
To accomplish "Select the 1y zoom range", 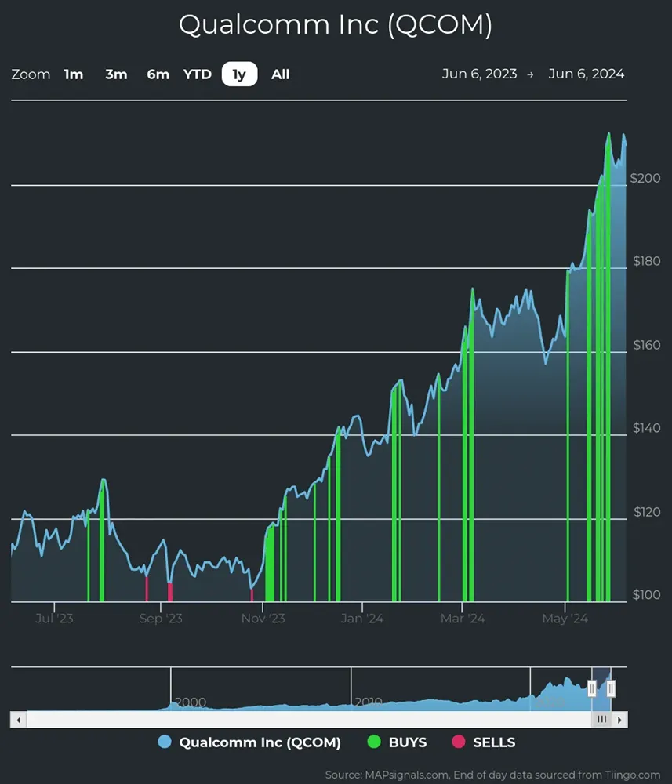I will [239, 74].
